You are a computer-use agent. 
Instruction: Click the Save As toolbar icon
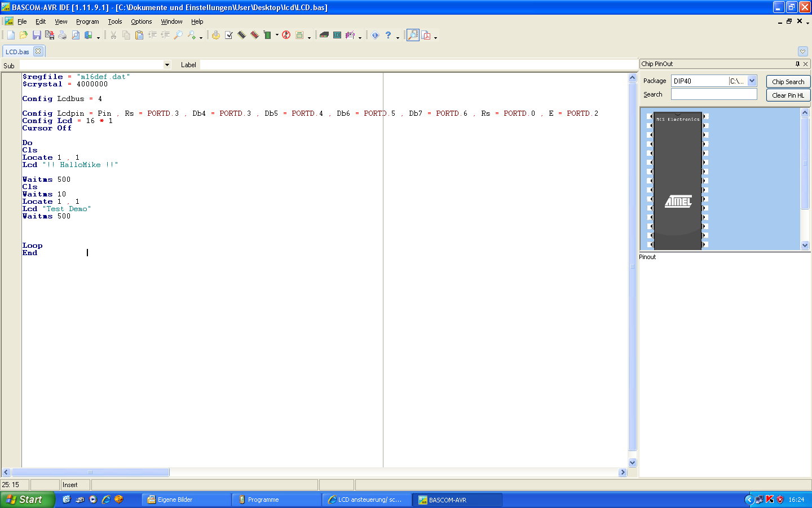tap(50, 35)
